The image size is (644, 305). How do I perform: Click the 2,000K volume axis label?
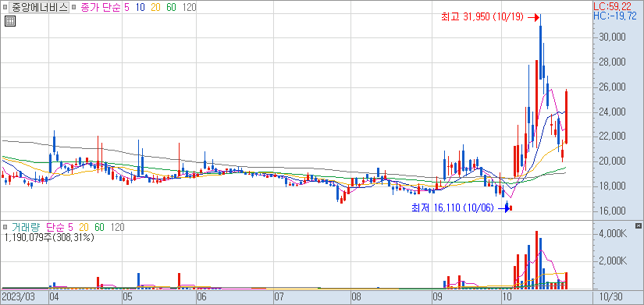[613, 261]
